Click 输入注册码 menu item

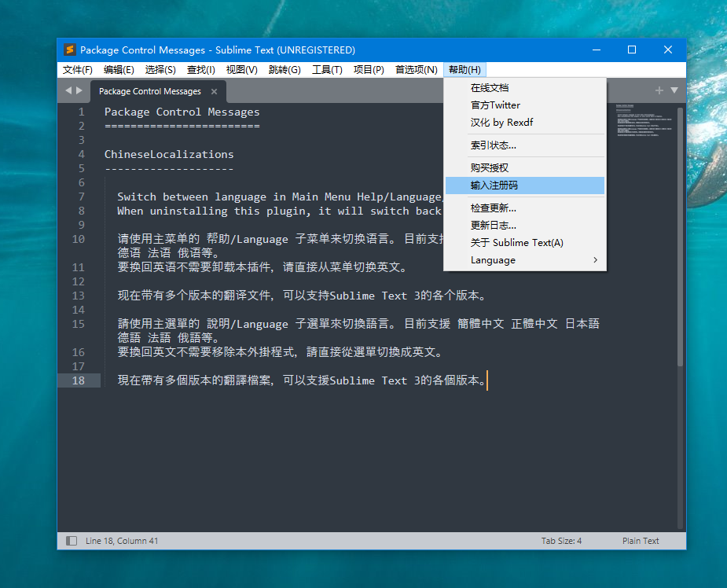[525, 186]
